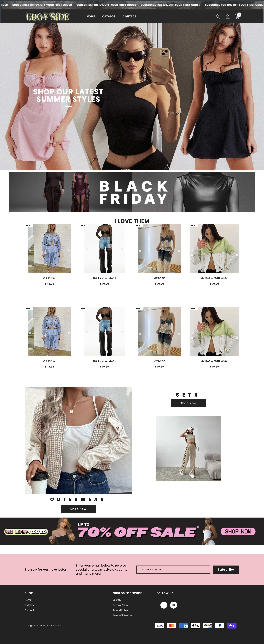Visit the Instagram icon under Follow Us
This screenshot has width=264, height=644.
pyautogui.click(x=174, y=605)
